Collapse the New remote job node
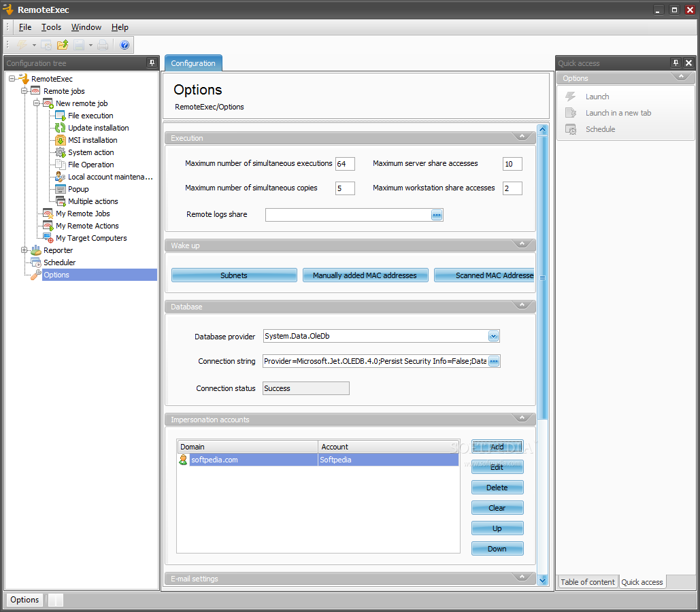This screenshot has width=700, height=612. tap(37, 103)
